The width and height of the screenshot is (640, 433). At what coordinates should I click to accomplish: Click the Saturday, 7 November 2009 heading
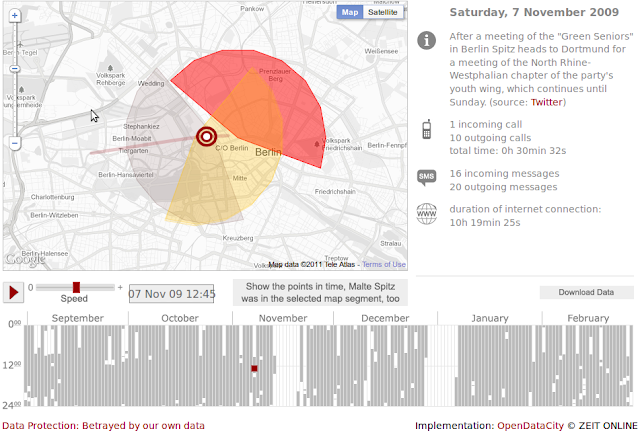coord(534,12)
